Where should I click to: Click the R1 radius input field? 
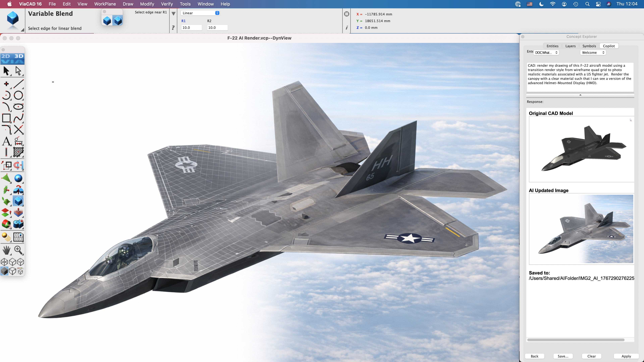click(x=191, y=27)
